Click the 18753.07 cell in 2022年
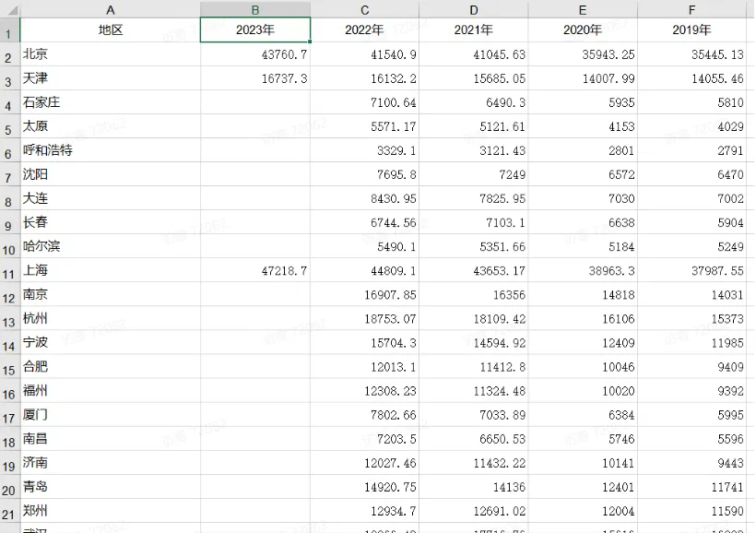 tap(365, 318)
